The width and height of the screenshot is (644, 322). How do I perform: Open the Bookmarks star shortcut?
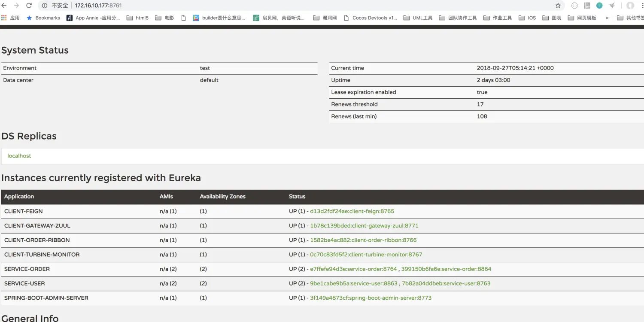click(43, 18)
